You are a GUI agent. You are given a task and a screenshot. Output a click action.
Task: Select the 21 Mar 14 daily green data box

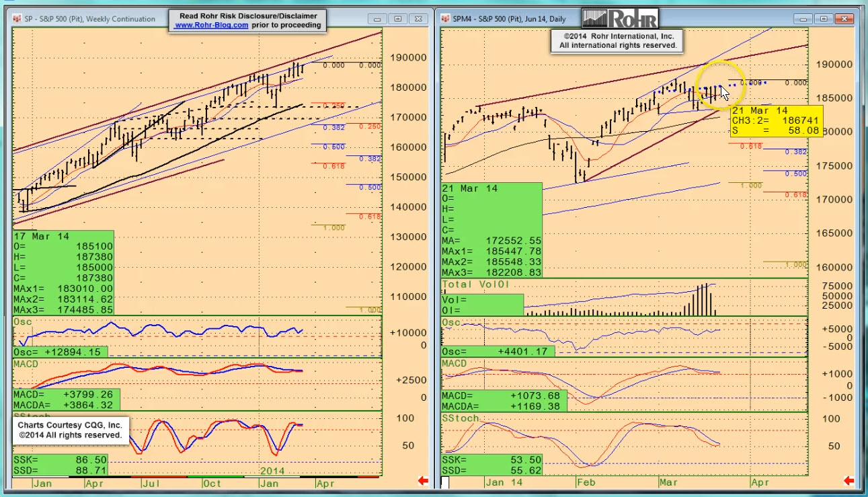coord(491,230)
